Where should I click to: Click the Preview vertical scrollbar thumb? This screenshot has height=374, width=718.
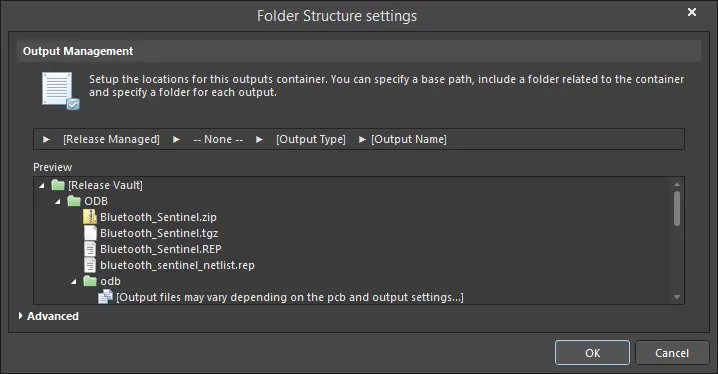click(x=677, y=208)
